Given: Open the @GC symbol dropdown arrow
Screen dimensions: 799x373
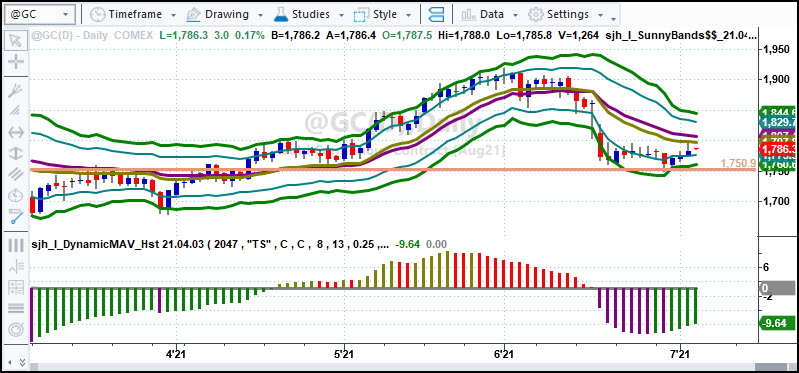Looking at the screenshot, I should pos(65,15).
